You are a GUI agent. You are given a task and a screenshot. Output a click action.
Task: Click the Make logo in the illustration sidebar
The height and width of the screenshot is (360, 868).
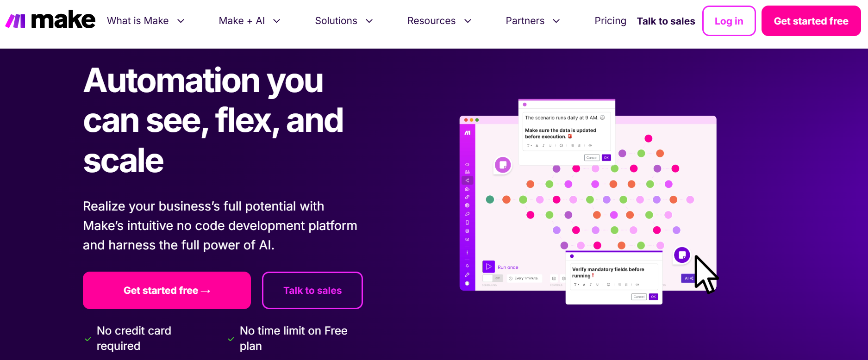click(468, 133)
